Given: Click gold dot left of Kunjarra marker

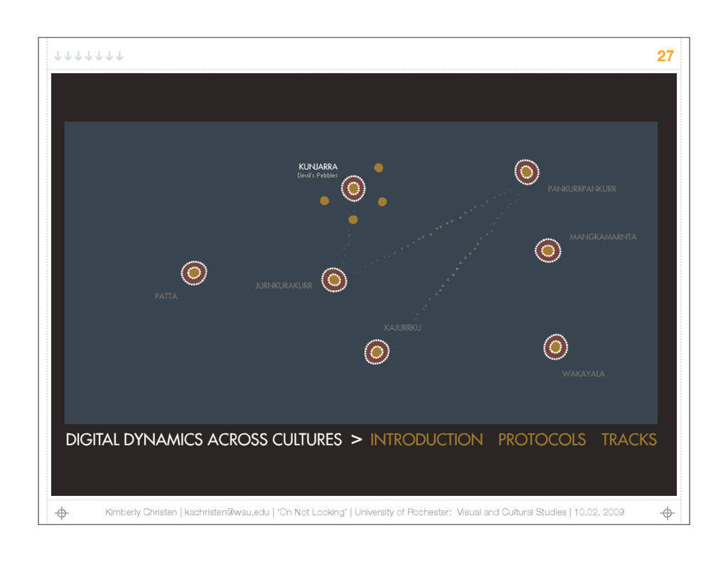Looking at the screenshot, I should (324, 200).
